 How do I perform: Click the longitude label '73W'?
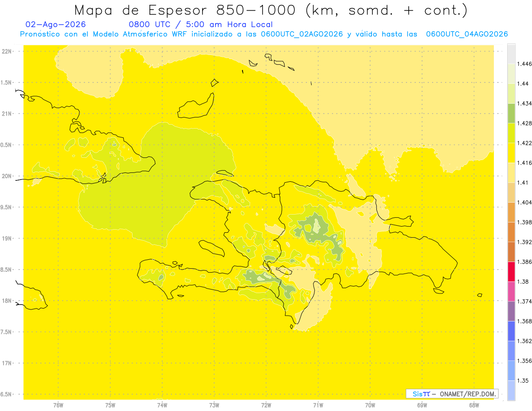tap(214, 405)
